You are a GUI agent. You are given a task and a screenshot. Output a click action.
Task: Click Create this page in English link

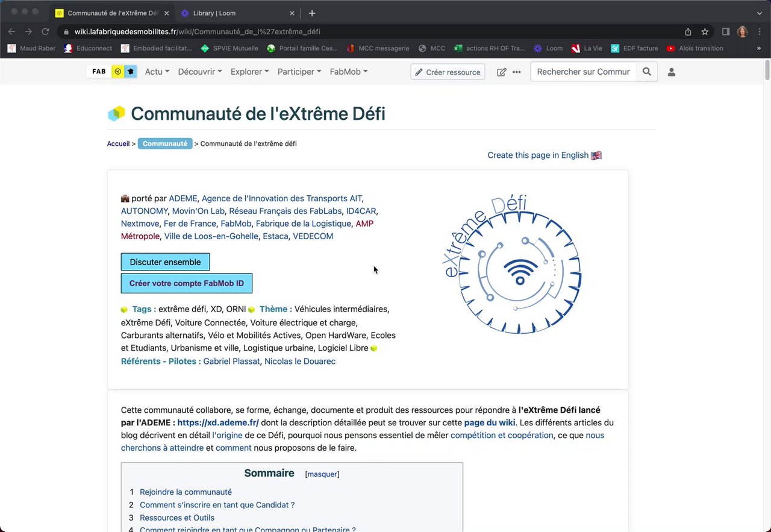pyautogui.click(x=545, y=155)
